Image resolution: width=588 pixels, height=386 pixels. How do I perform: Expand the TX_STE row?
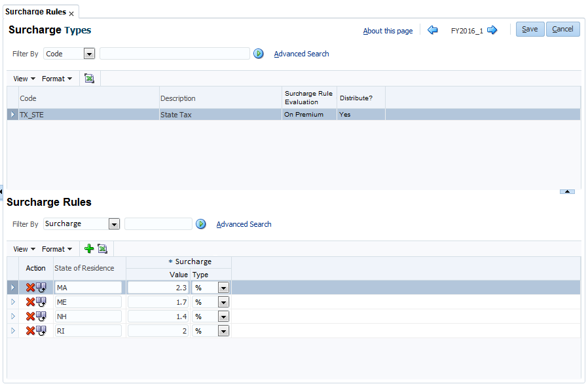point(12,115)
